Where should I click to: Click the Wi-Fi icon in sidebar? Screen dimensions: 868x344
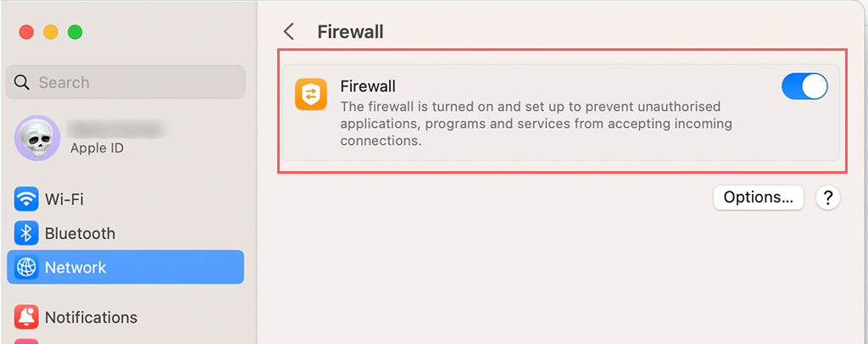click(x=26, y=200)
